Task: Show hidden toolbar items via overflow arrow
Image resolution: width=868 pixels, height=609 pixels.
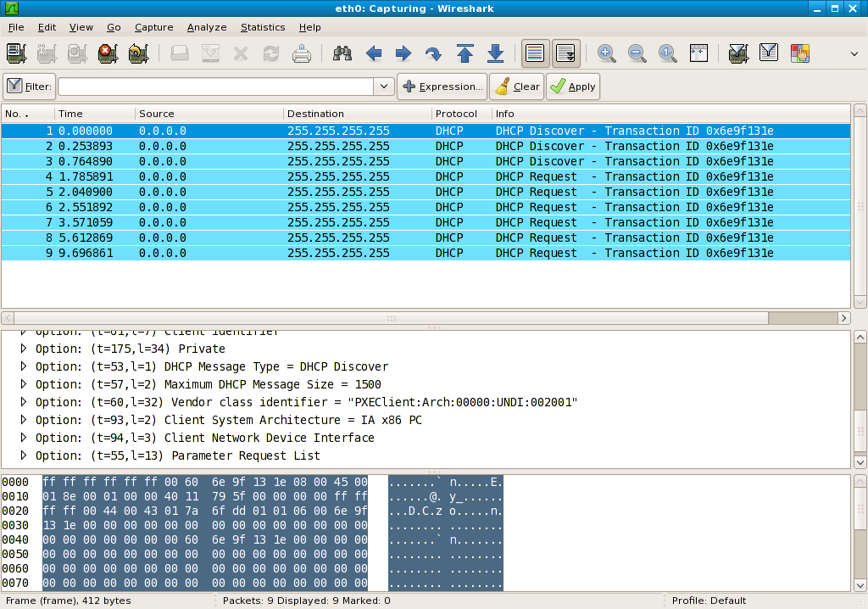Action: [x=854, y=53]
